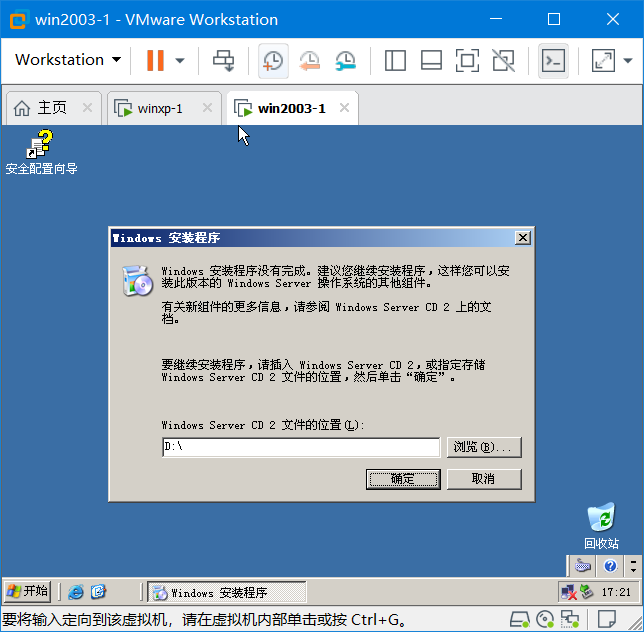The height and width of the screenshot is (632, 644).
Task: Click the 17:21 taskbar clock
Action: 616,592
